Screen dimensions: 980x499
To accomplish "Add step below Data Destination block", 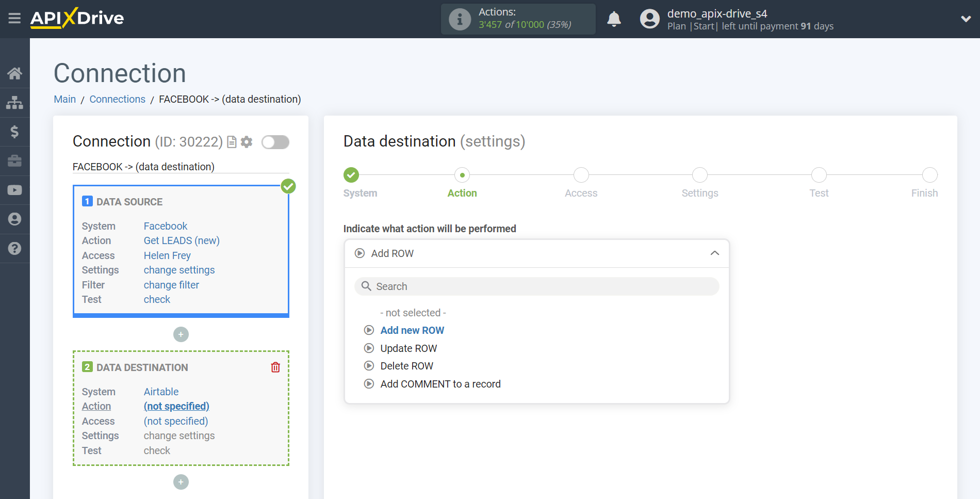I will point(181,482).
